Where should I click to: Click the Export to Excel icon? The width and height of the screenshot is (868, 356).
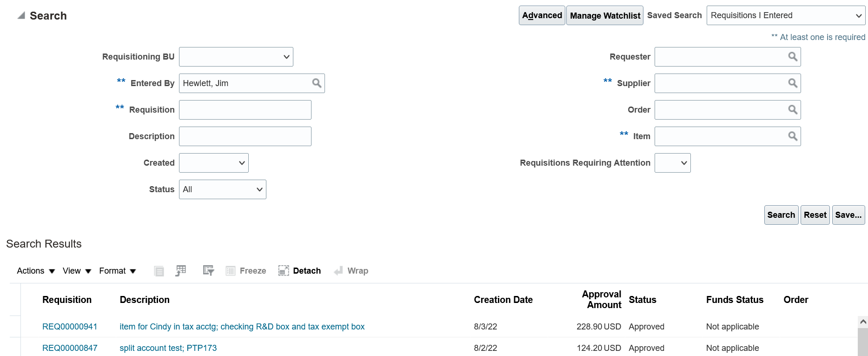[x=181, y=270]
